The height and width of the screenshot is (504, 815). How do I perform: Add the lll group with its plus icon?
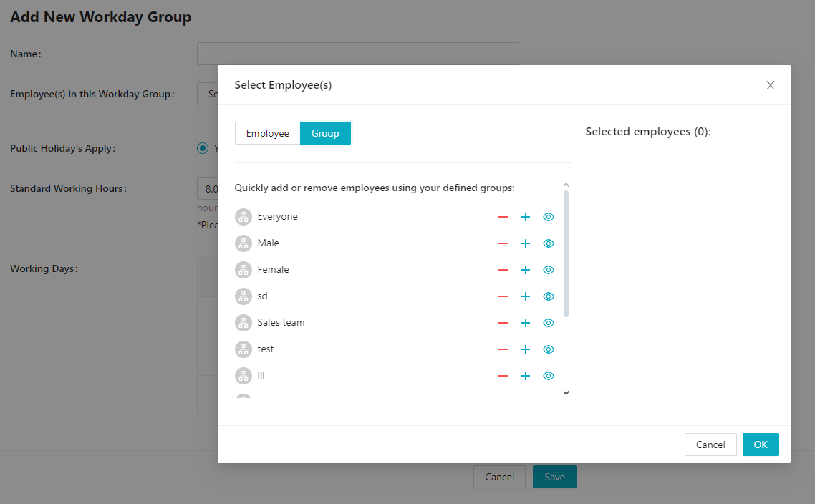coord(526,376)
